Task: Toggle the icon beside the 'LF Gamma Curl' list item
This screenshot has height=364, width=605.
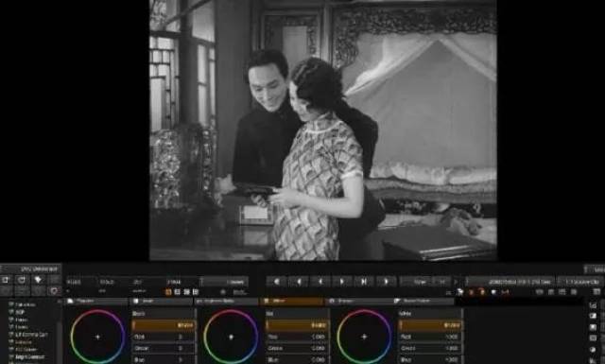Action: coord(10,335)
